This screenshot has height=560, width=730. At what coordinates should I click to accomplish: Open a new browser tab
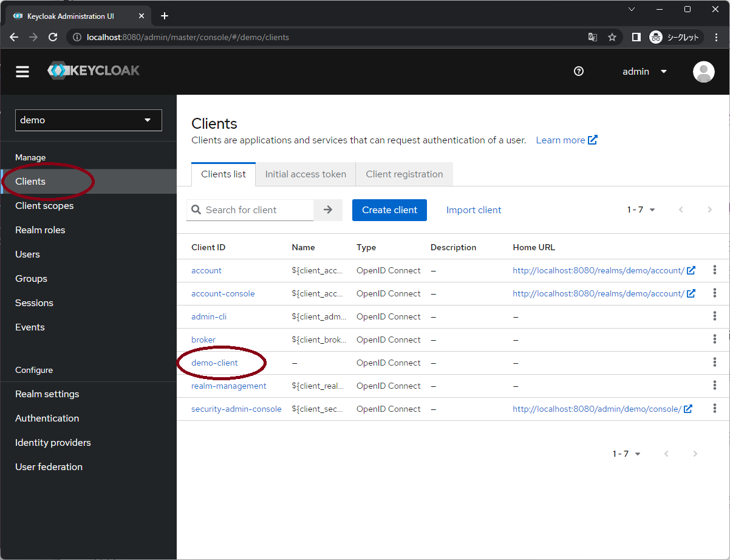(x=164, y=16)
